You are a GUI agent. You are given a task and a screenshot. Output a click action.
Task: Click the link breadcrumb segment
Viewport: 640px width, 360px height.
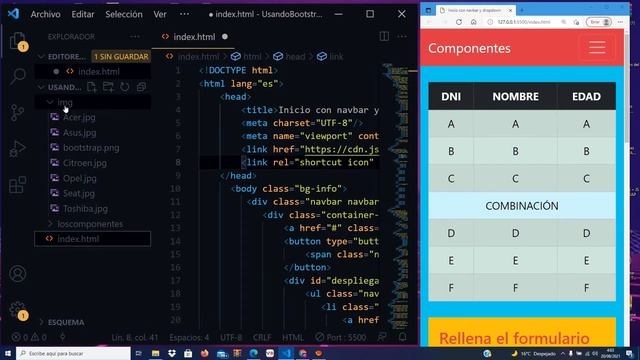[331, 57]
